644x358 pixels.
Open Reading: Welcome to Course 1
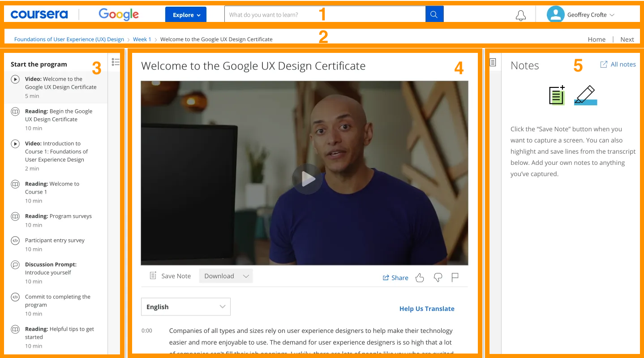[56, 192]
